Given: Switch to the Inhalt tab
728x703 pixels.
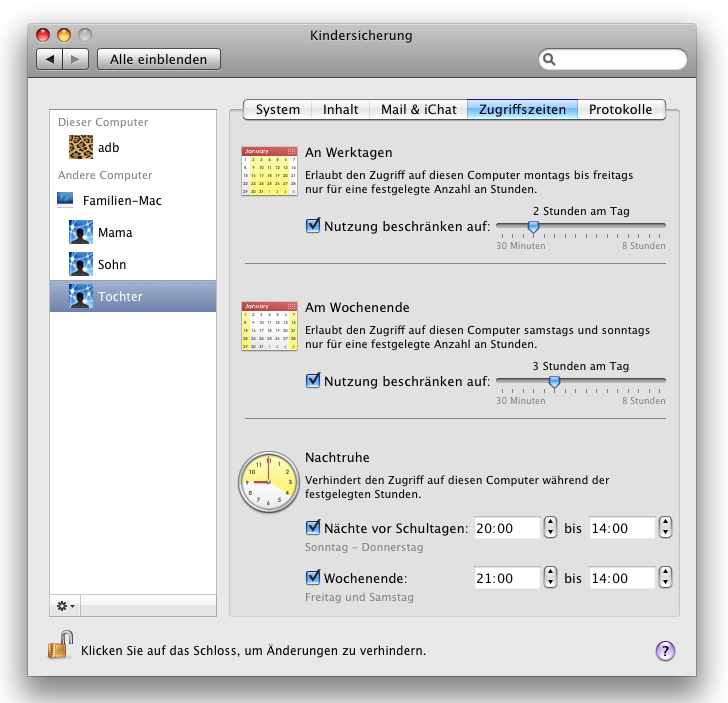Looking at the screenshot, I should tap(340, 110).
